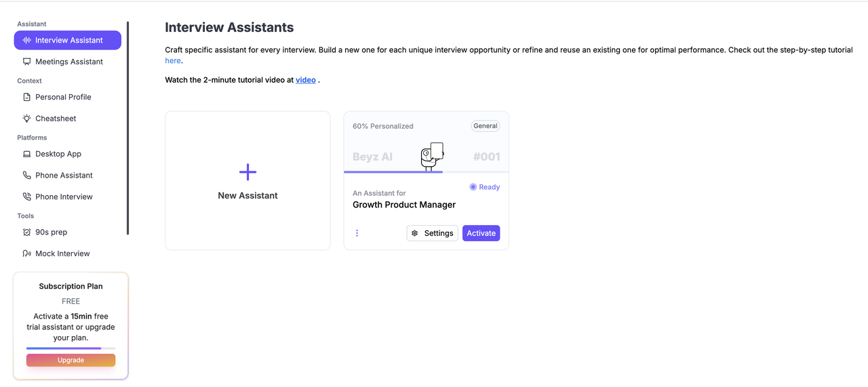
Task: Click the sidebar vertical scrollbar
Action: coord(127,129)
